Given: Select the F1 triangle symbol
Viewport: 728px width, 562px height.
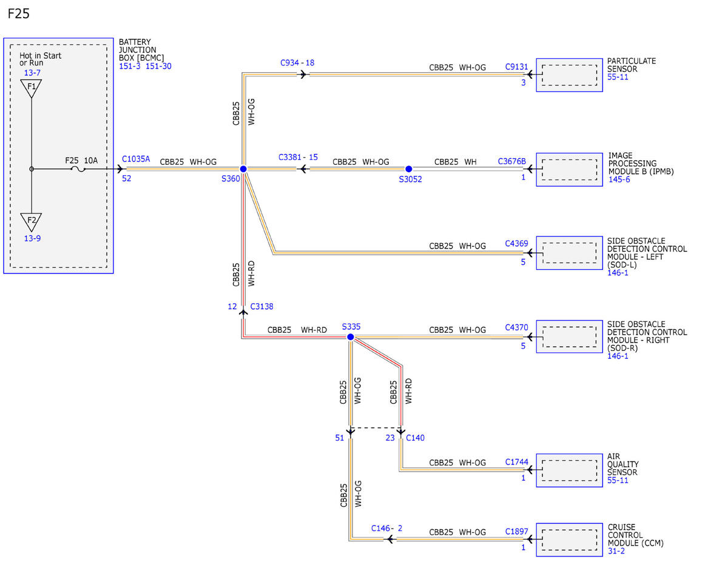Looking at the screenshot, I should click(x=32, y=89).
